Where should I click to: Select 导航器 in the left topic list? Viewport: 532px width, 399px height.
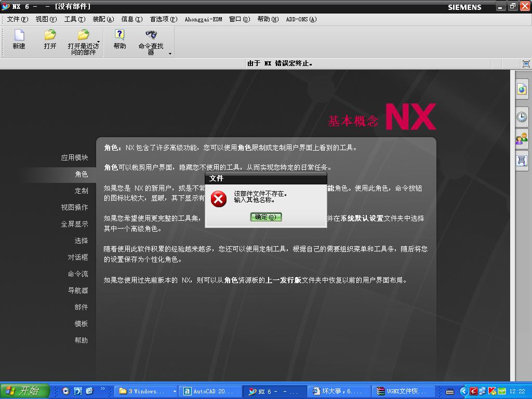pos(78,290)
